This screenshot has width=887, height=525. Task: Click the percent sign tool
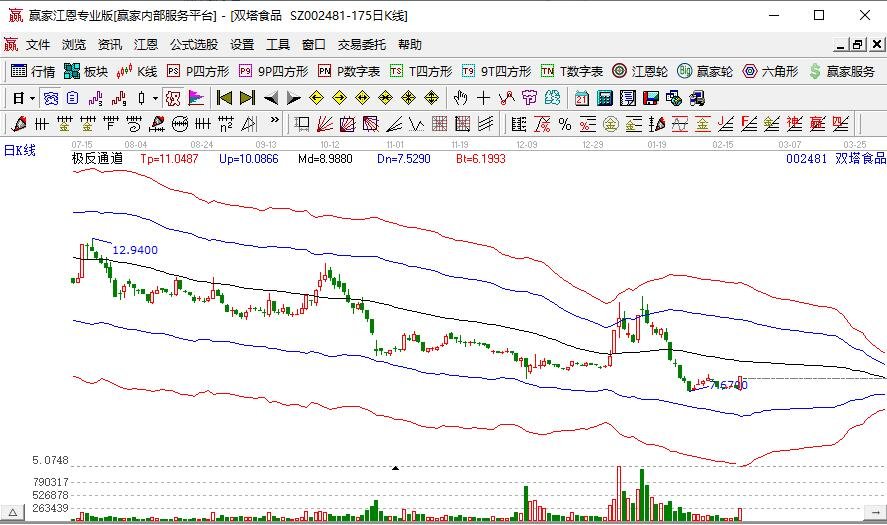click(x=565, y=124)
